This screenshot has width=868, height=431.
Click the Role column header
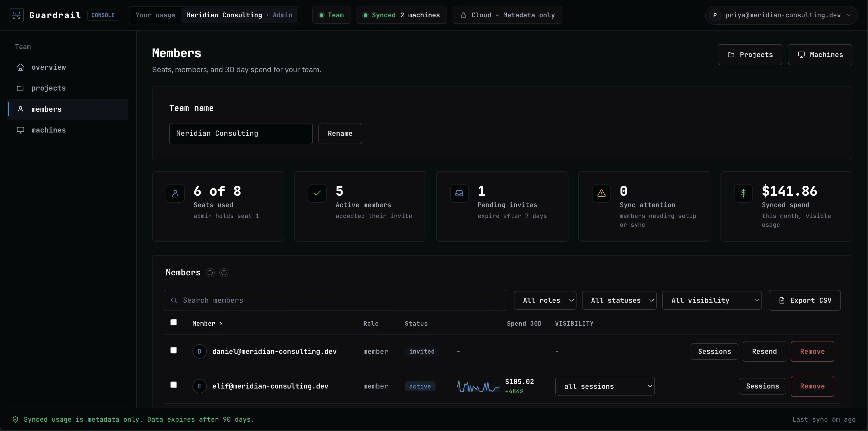371,324
